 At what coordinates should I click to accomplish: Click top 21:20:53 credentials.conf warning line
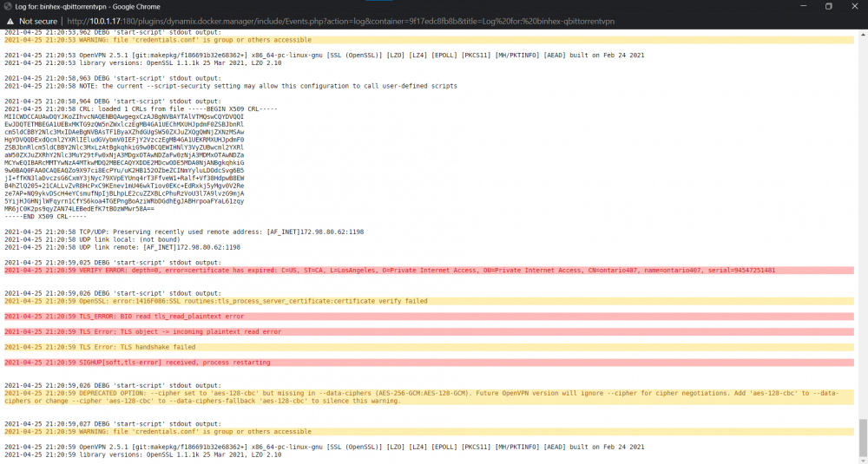coord(429,40)
